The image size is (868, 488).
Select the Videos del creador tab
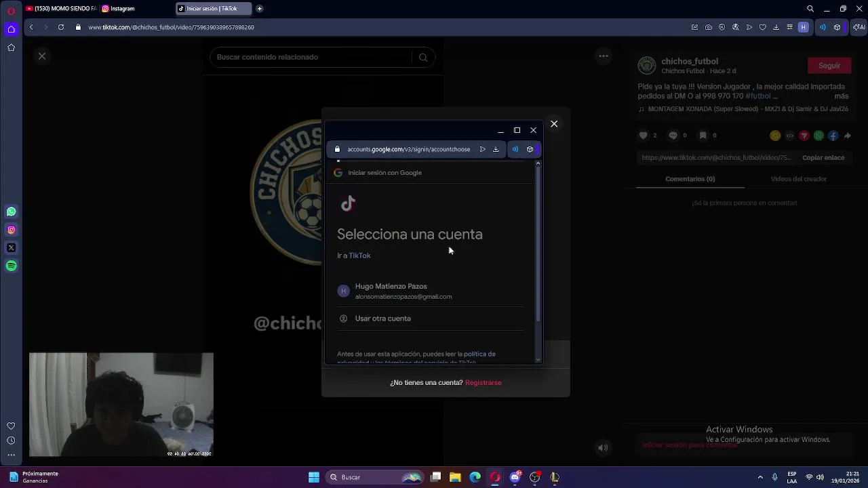coord(799,179)
